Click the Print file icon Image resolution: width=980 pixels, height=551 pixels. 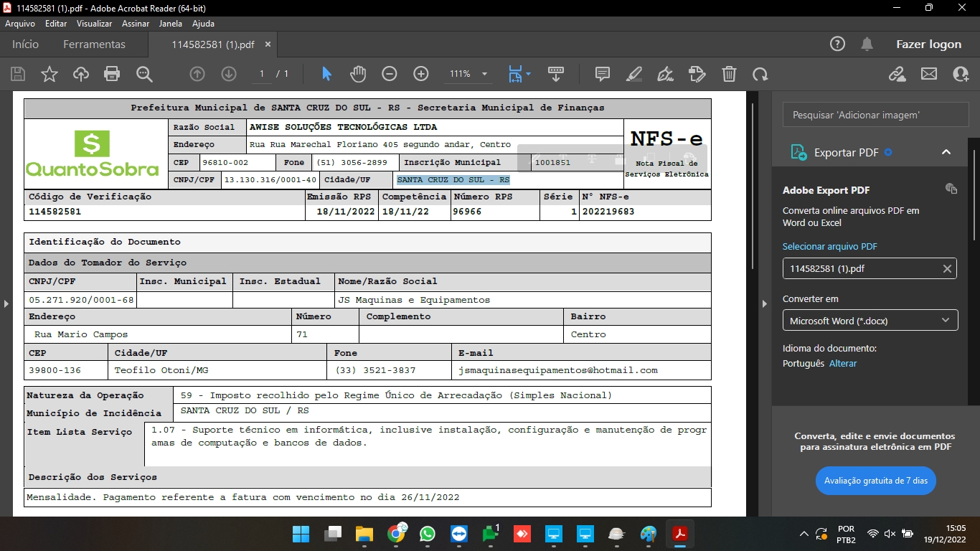112,74
